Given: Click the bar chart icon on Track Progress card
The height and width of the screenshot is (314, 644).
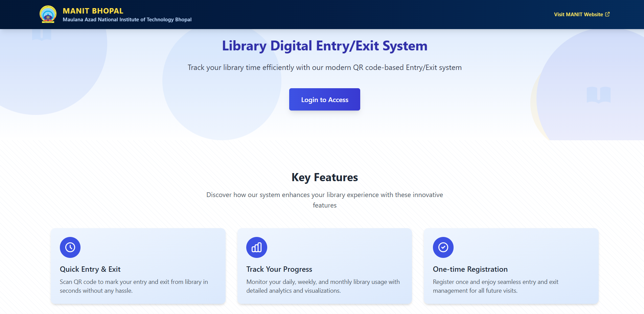Looking at the screenshot, I should tap(256, 247).
